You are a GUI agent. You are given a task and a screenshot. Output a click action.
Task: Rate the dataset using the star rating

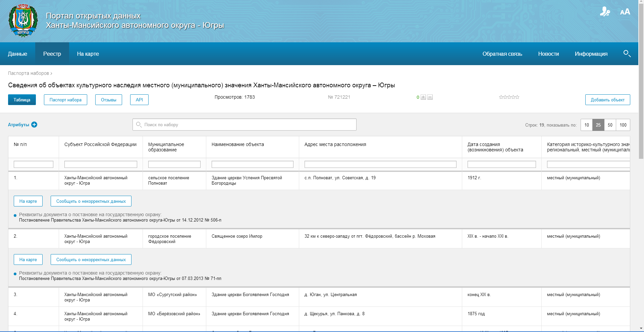pos(509,97)
